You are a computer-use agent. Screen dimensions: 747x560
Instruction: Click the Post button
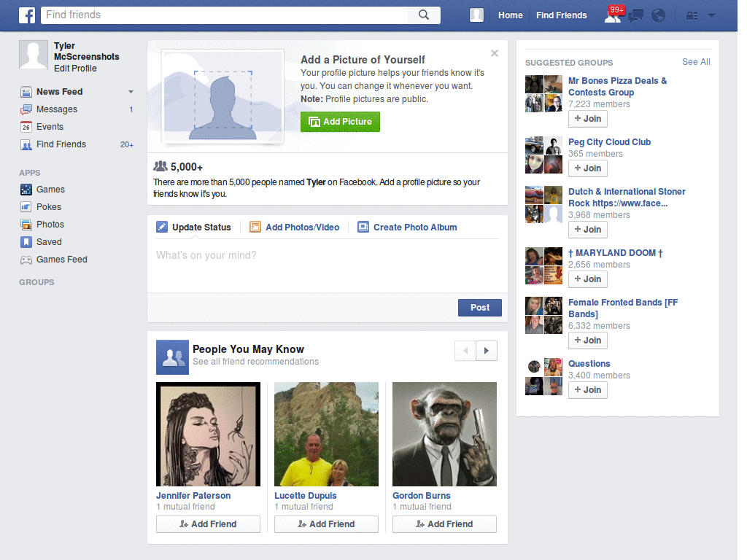tap(480, 308)
